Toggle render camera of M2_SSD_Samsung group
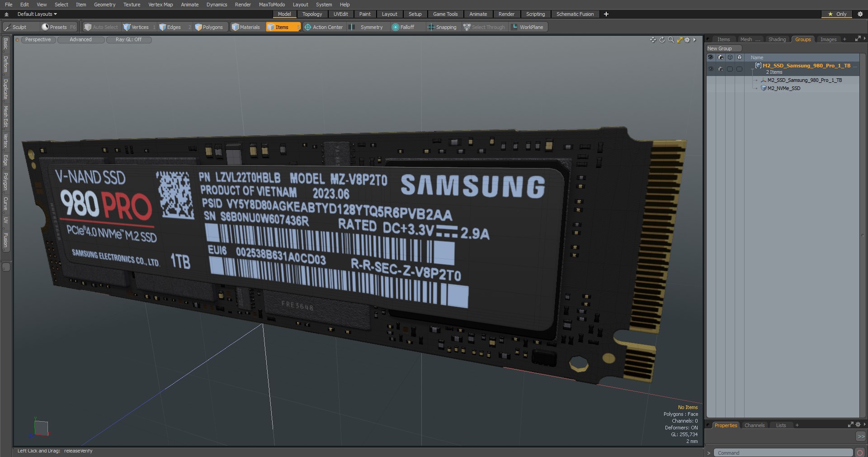This screenshot has height=457, width=868. tap(720, 69)
